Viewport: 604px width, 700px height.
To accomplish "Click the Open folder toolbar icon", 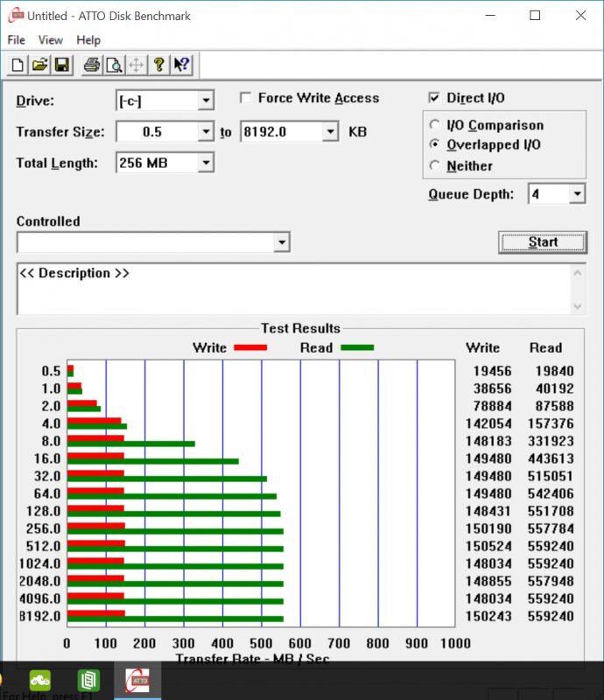I will 40,65.
